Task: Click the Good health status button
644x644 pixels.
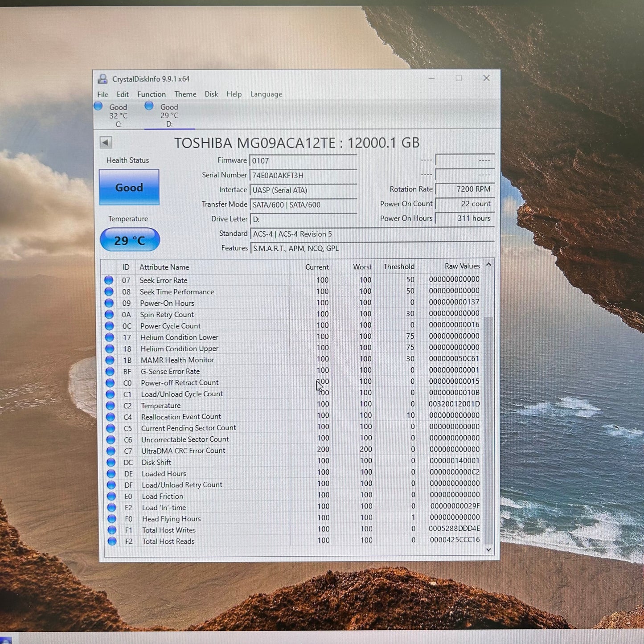Action: pos(129,187)
